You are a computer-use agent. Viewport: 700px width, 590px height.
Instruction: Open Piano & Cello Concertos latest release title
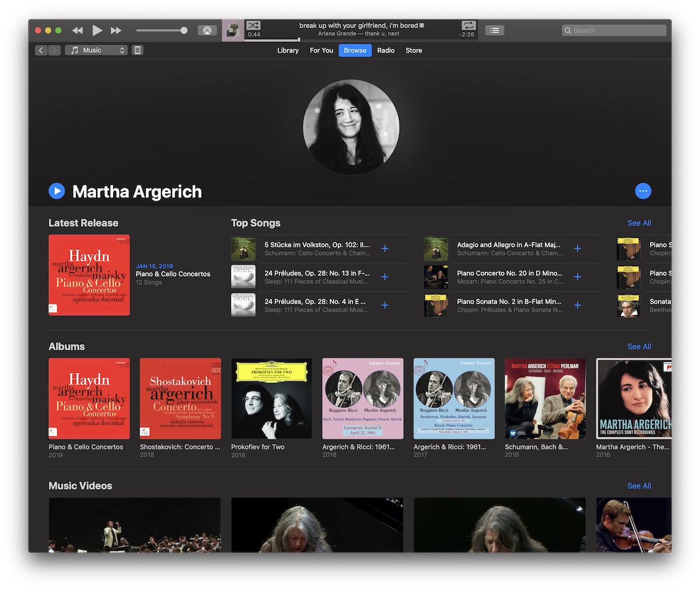point(173,274)
